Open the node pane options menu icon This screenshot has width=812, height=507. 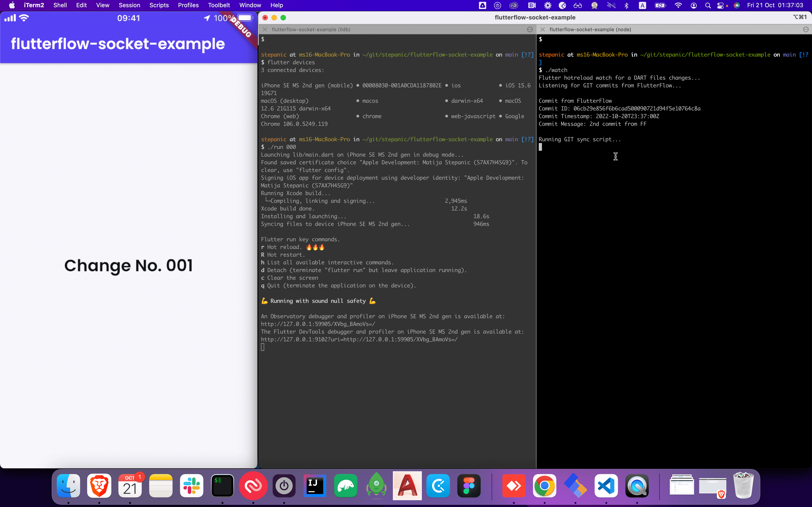(806, 29)
